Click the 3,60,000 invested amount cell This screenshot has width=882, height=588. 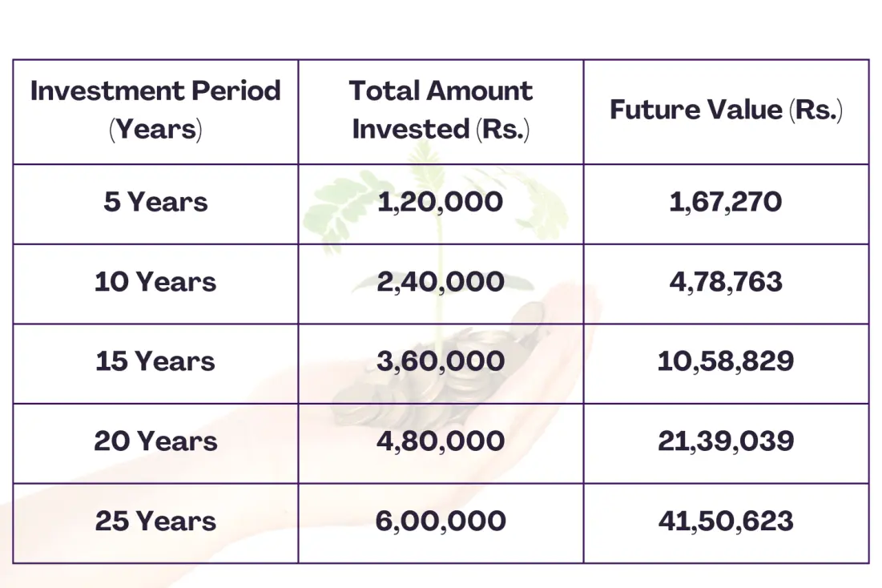pyautogui.click(x=441, y=361)
